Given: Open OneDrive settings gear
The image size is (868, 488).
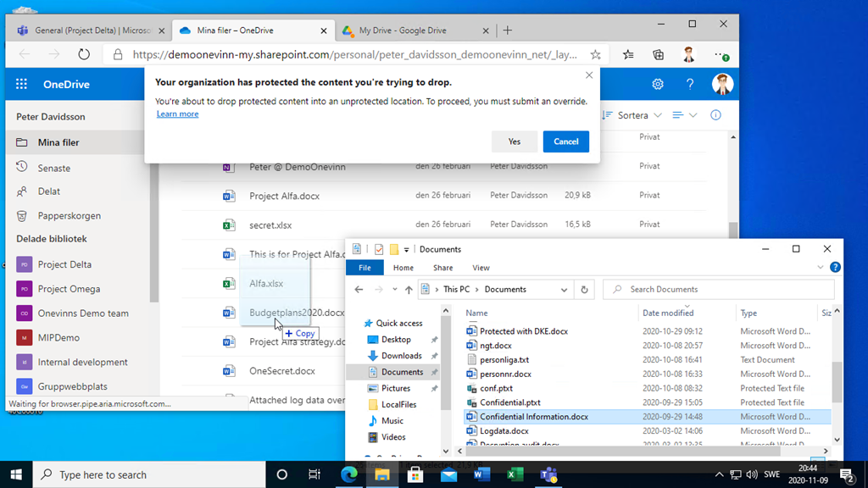Looking at the screenshot, I should [658, 85].
